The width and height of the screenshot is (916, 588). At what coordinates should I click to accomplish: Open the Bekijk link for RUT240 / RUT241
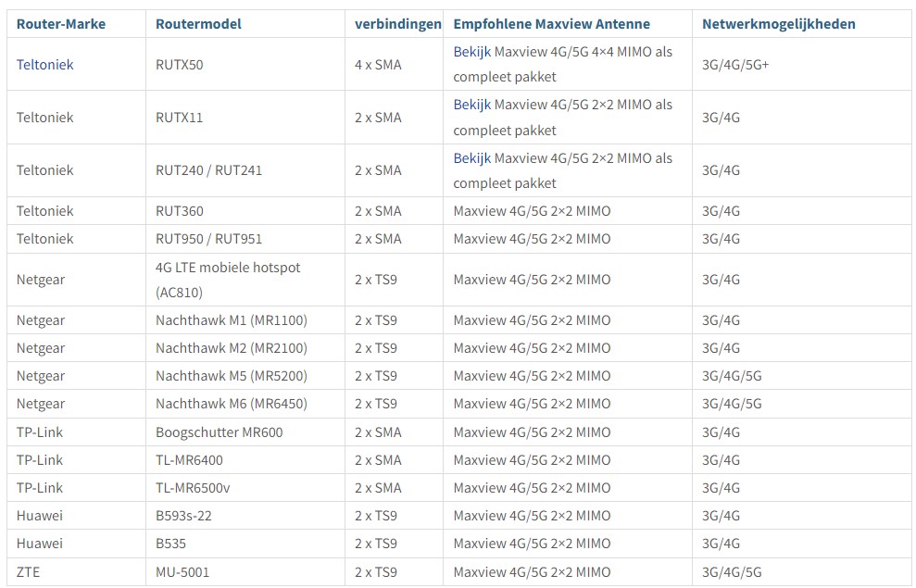click(x=471, y=158)
